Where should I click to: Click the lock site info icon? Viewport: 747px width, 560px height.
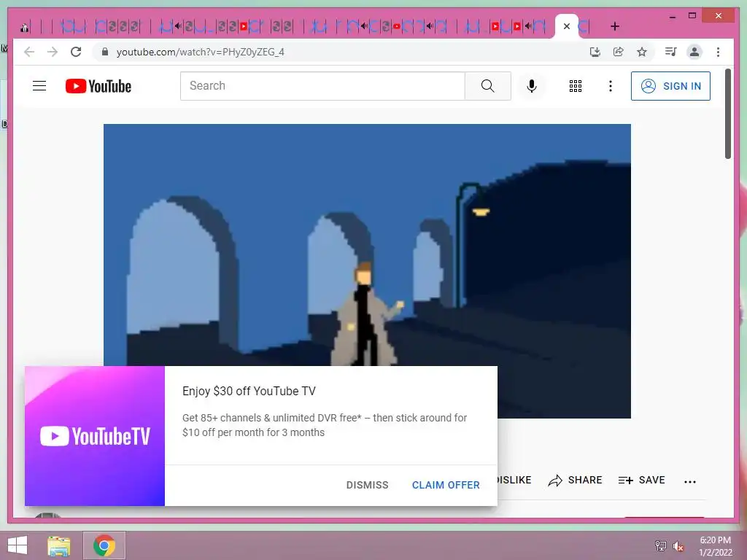tap(105, 52)
